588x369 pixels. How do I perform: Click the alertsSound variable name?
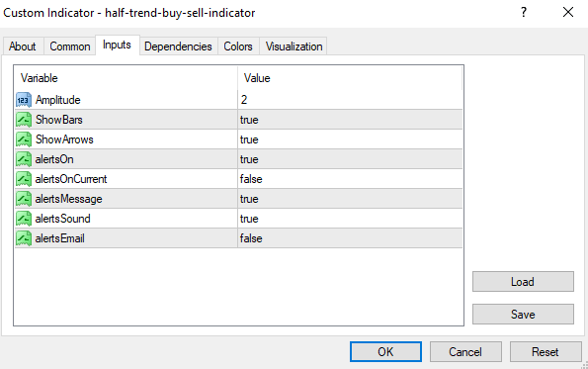[62, 219]
